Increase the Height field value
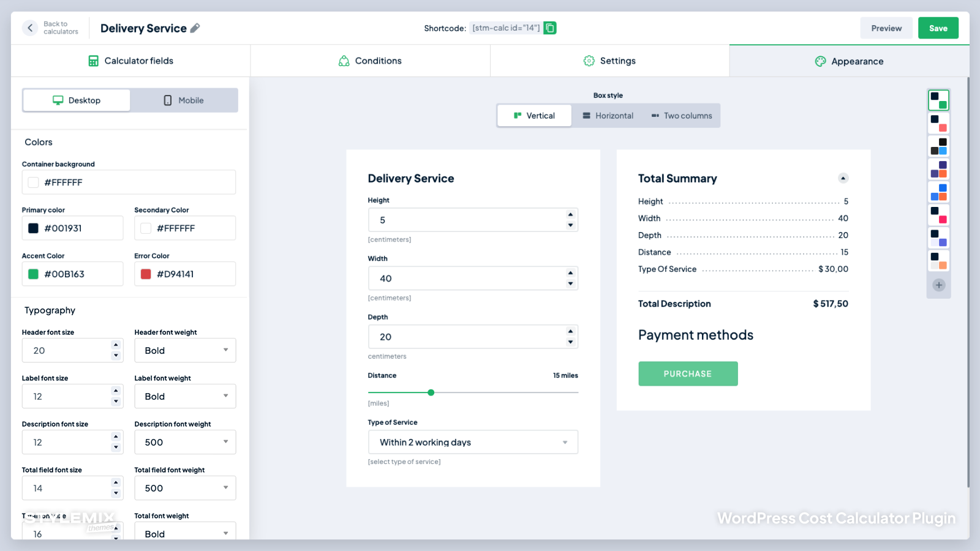The width and height of the screenshot is (980, 551). pyautogui.click(x=570, y=214)
